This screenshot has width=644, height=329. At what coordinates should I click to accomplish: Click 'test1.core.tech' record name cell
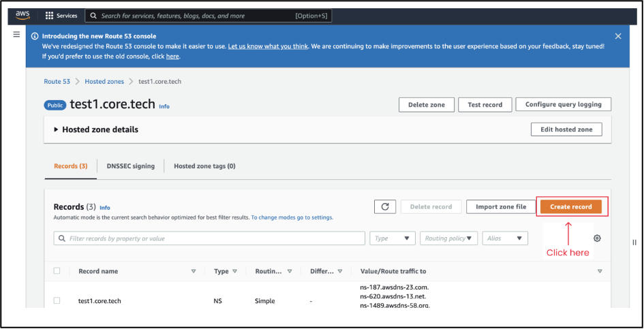pos(99,301)
